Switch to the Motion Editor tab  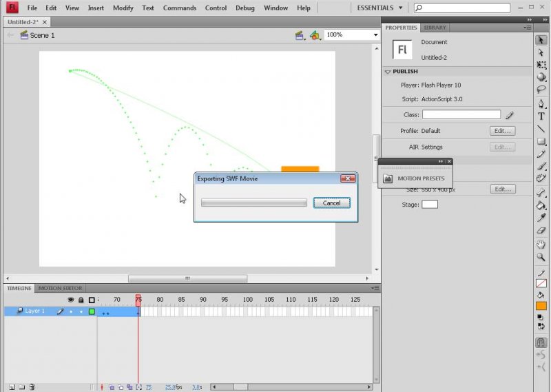click(x=60, y=288)
